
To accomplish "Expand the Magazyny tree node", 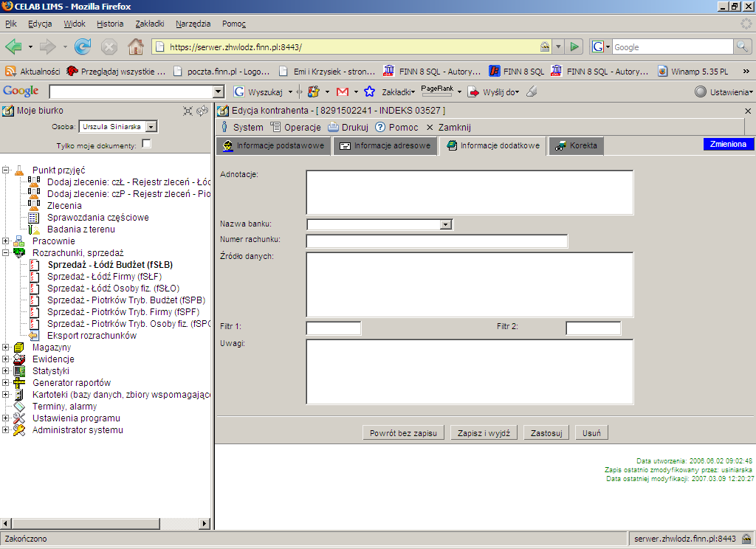I will (5, 347).
